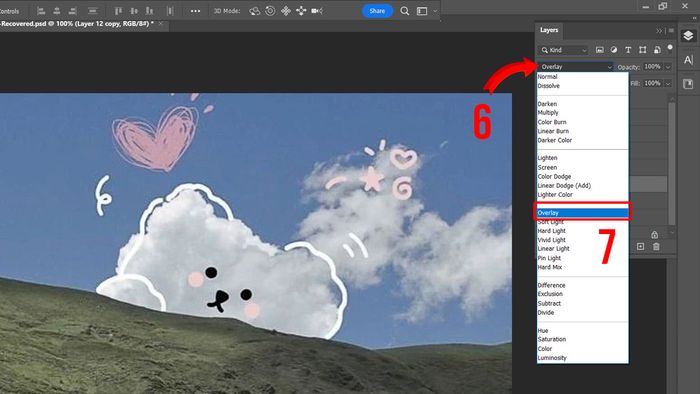Choose Vivid Light blend mode
The image size is (700, 394).
(x=583, y=240)
